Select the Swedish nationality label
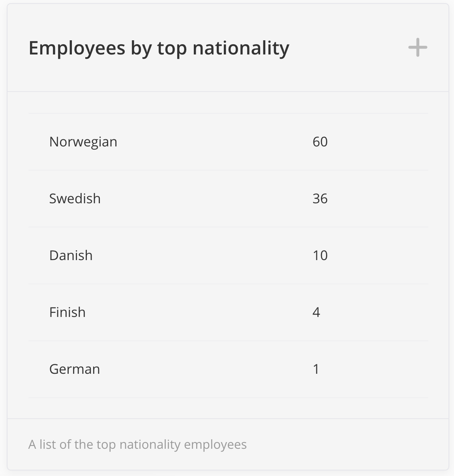Screen dimensions: 454x476 (x=75, y=199)
